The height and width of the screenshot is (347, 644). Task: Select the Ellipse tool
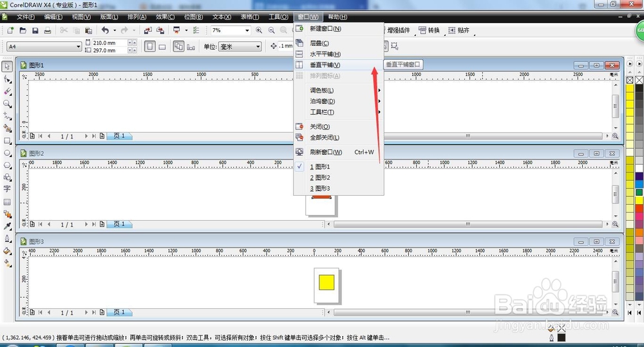click(x=7, y=153)
